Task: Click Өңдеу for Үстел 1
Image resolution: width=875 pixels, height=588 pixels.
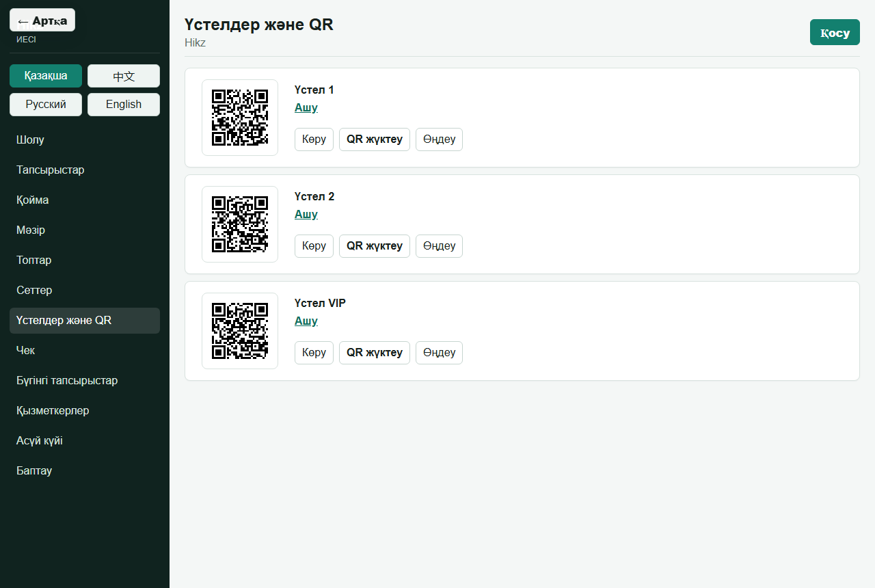Action: [x=439, y=139]
